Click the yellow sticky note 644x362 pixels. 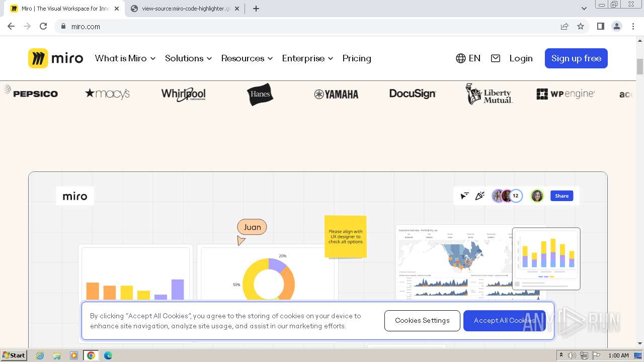pos(346,236)
